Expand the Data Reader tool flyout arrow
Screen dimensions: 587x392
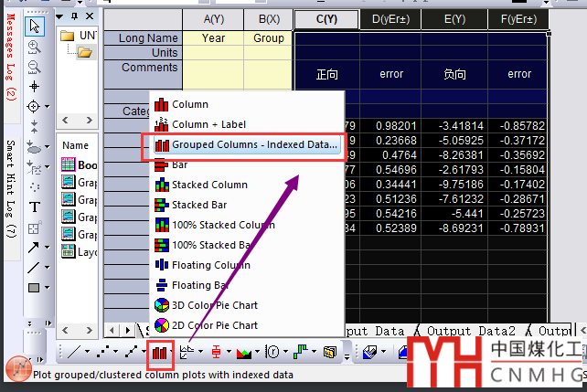pos(48,107)
